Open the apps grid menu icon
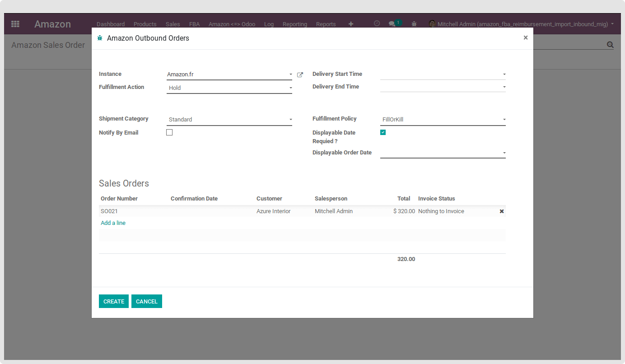 [x=15, y=24]
